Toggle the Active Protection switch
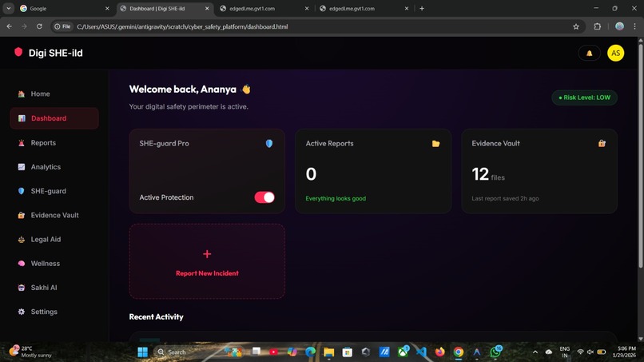The height and width of the screenshot is (362, 644). pyautogui.click(x=264, y=197)
